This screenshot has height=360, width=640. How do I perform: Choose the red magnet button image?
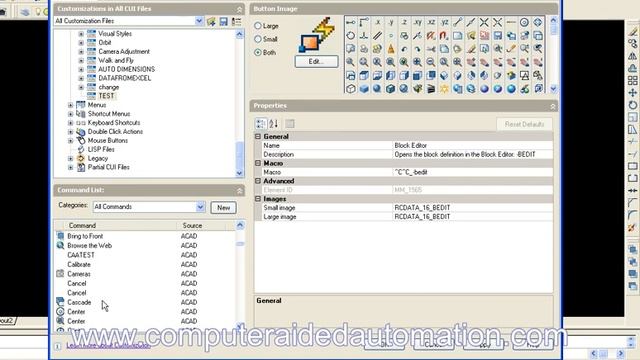click(444, 36)
